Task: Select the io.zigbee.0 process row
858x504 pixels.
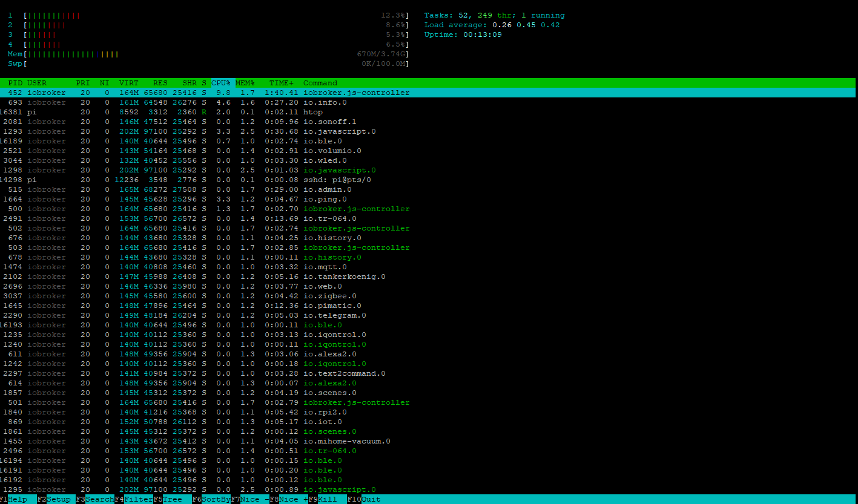Action: click(427, 296)
